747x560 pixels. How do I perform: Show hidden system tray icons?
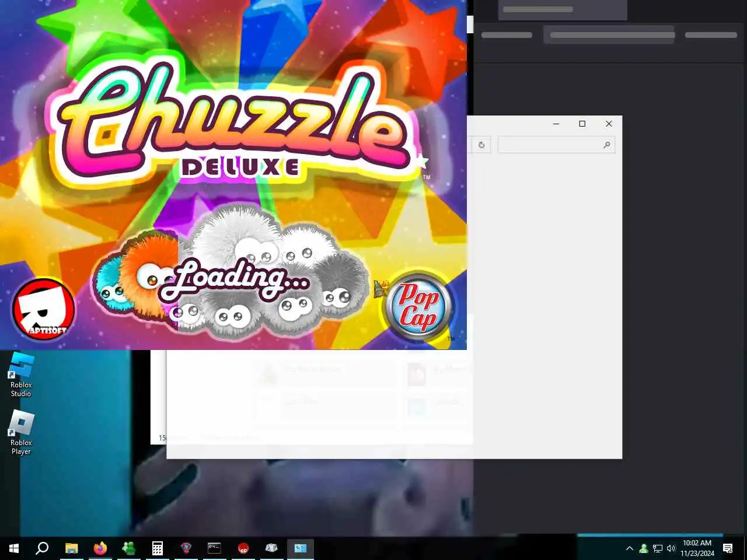[629, 548]
